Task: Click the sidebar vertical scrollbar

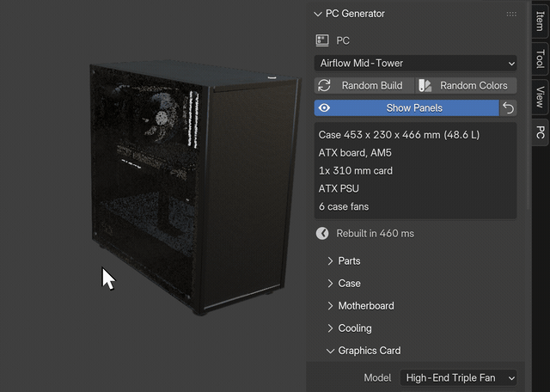Action: pos(529,105)
